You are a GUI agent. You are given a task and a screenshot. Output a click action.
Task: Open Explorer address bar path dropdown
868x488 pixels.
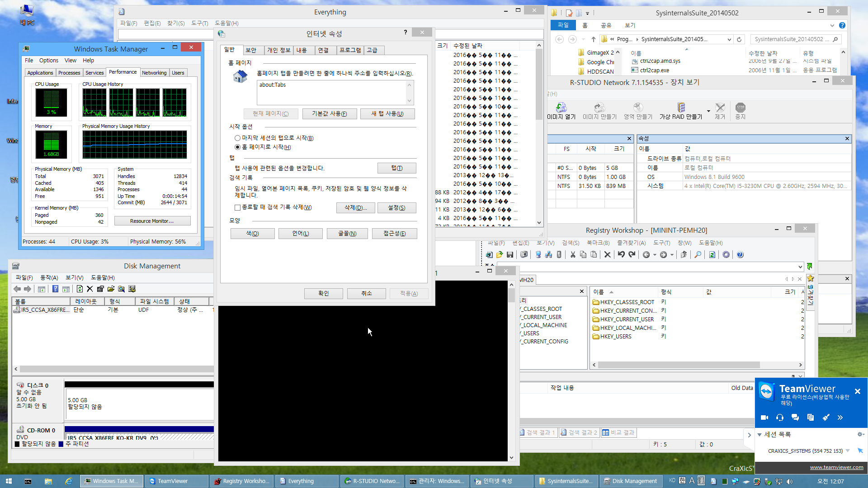tap(729, 40)
